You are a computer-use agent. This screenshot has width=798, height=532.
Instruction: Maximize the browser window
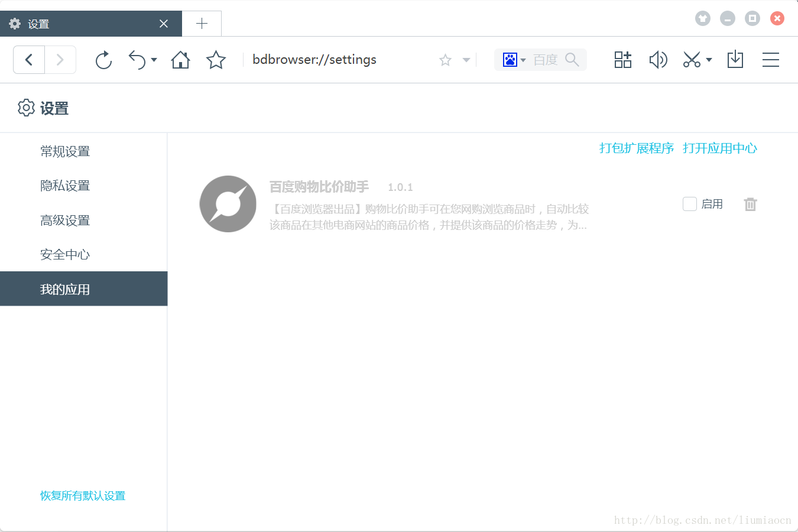(x=752, y=18)
